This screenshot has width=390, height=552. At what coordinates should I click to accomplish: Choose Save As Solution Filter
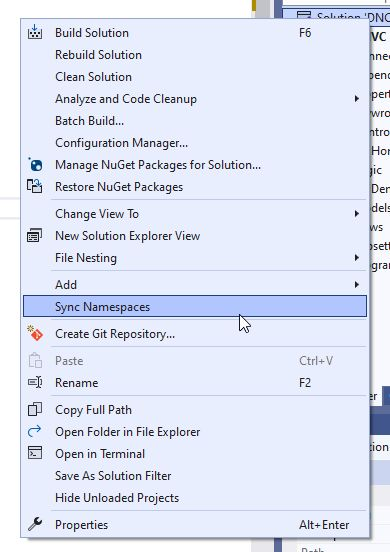click(x=195, y=476)
